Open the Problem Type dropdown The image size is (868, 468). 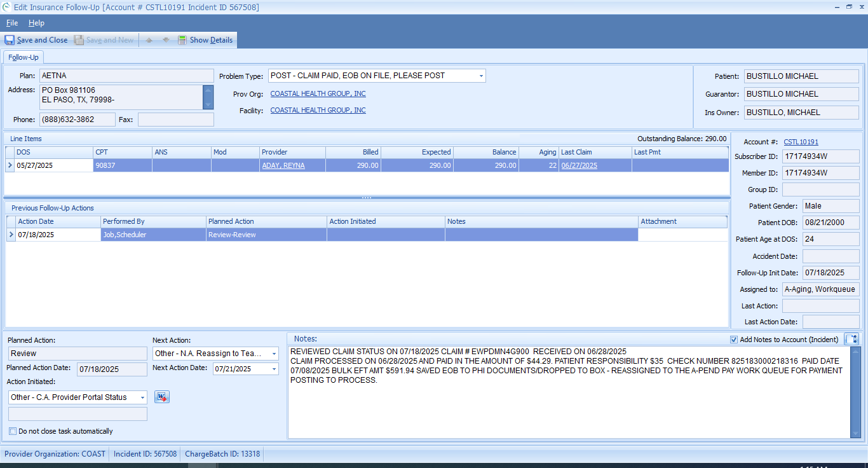click(480, 76)
